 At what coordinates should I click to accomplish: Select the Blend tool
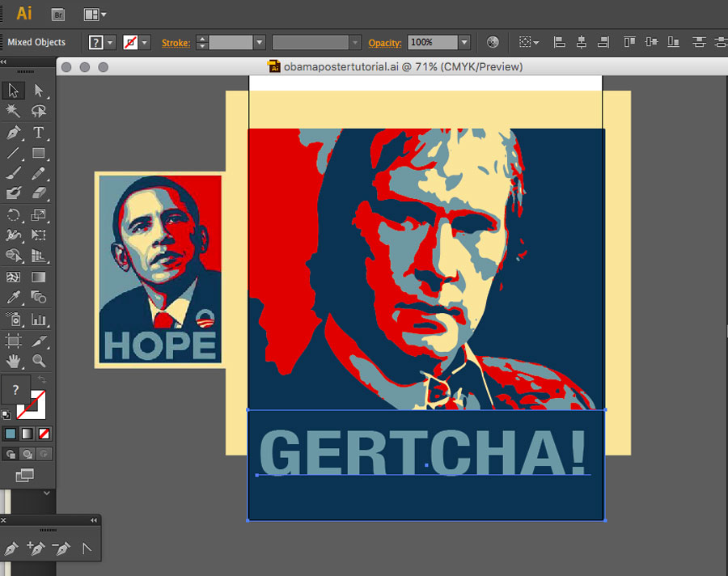(x=39, y=297)
